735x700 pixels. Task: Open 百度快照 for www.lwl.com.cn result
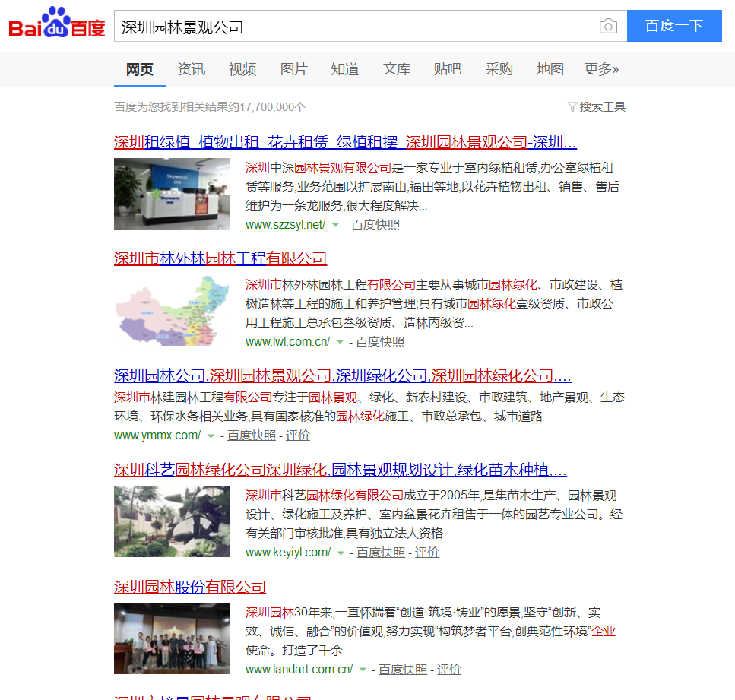(x=380, y=342)
